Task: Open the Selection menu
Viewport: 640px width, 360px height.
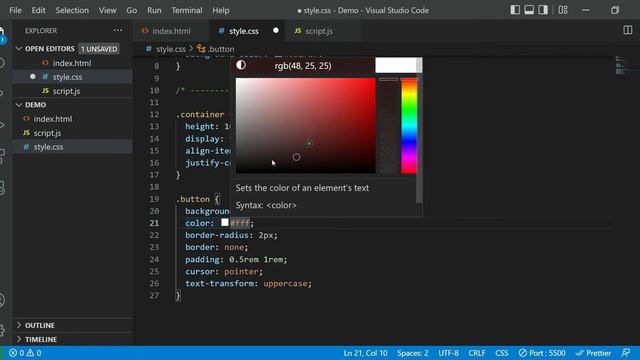Action: tap(72, 10)
